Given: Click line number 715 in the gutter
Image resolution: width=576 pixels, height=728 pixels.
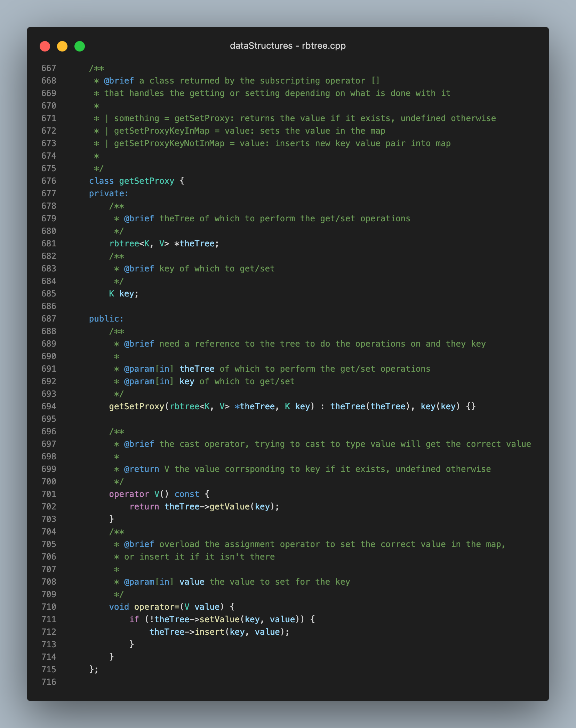Looking at the screenshot, I should click(49, 669).
